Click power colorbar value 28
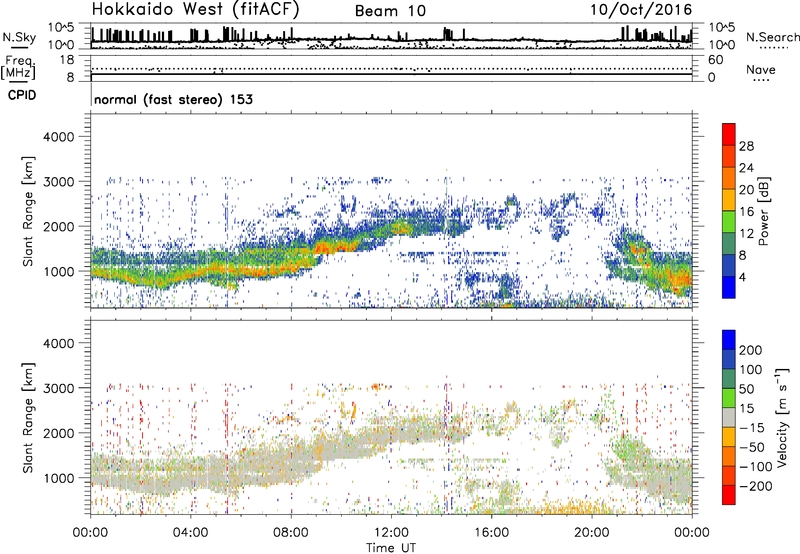This screenshot has width=800, height=554. 746,146
